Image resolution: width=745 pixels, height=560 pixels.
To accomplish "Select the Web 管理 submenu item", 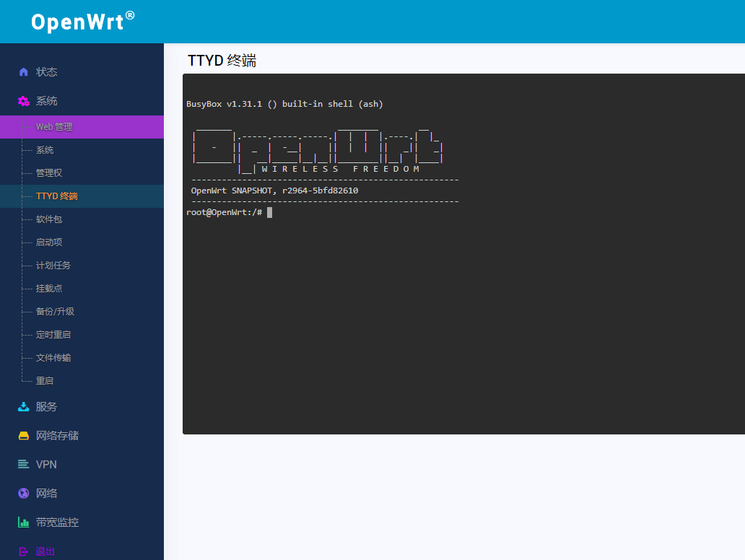I will point(82,127).
